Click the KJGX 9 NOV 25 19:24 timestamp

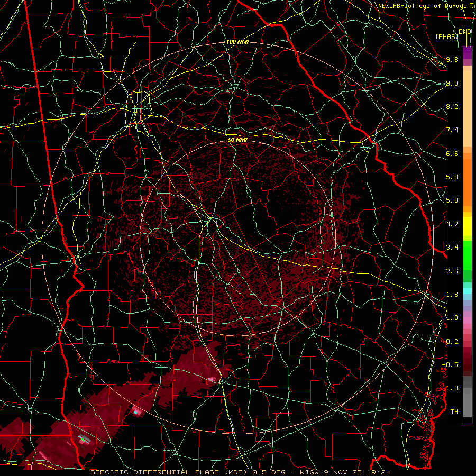pyautogui.click(x=345, y=472)
